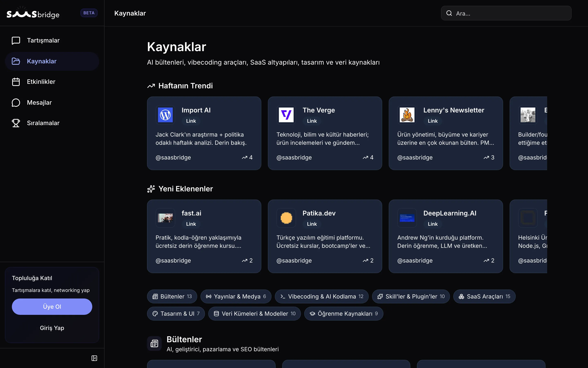This screenshot has width=588, height=368.
Task: Focus the Ara search field
Action: click(506, 13)
